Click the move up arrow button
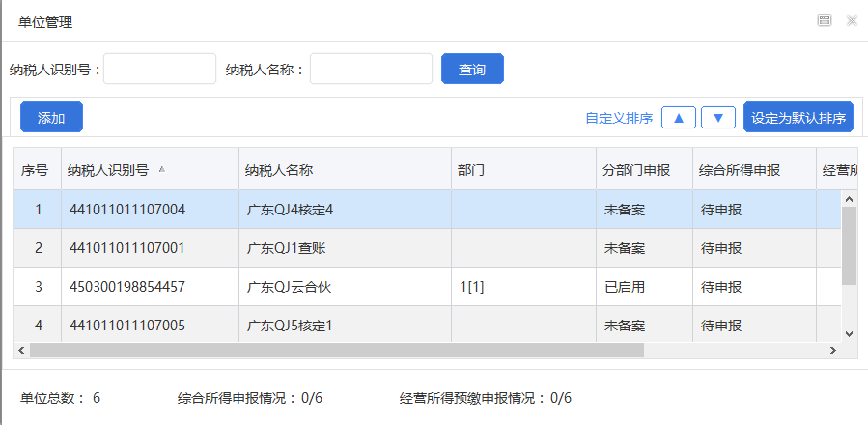The image size is (868, 425). point(678,118)
